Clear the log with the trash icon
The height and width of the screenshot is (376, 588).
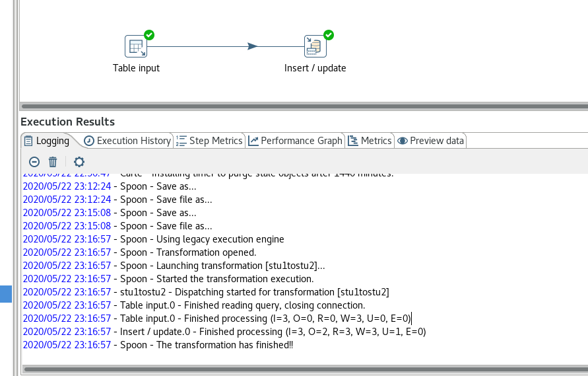pos(53,162)
